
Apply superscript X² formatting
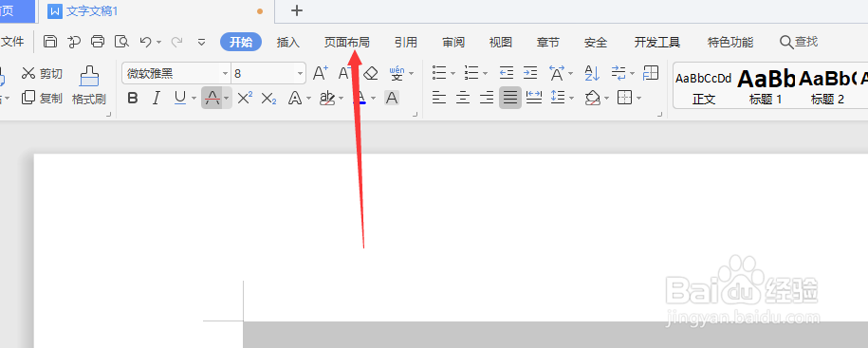point(245,98)
